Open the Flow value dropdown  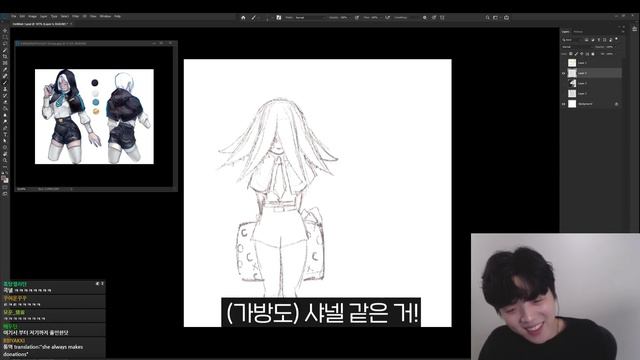(x=381, y=18)
